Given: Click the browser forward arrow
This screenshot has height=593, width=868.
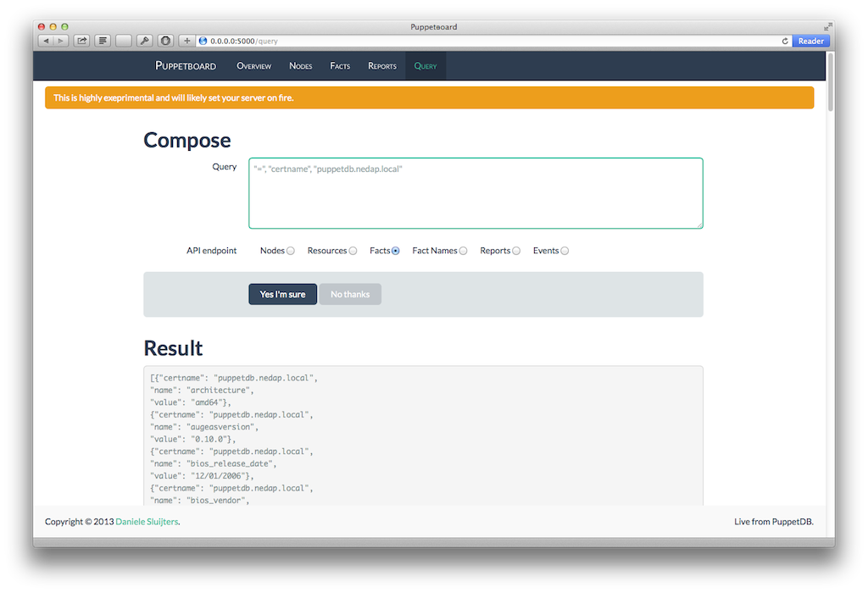Looking at the screenshot, I should 61,41.
